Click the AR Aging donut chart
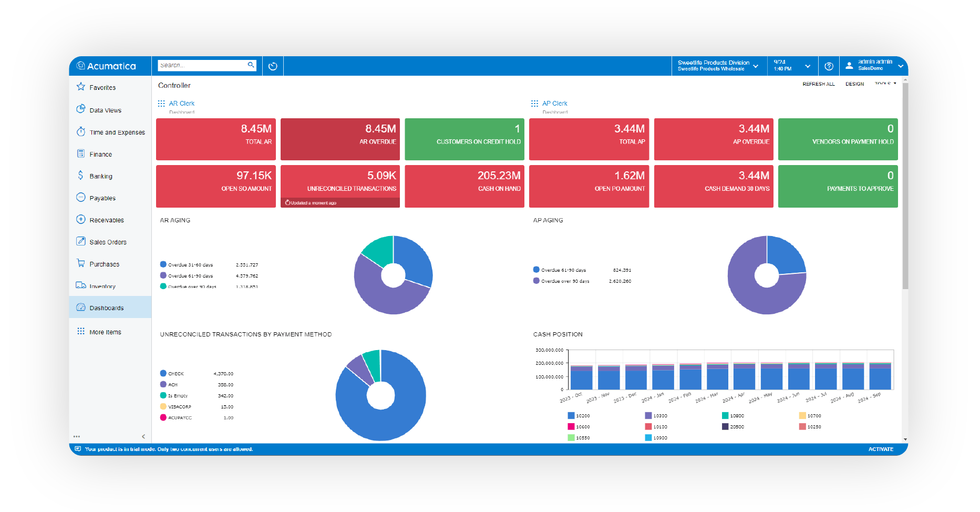 tap(393, 275)
